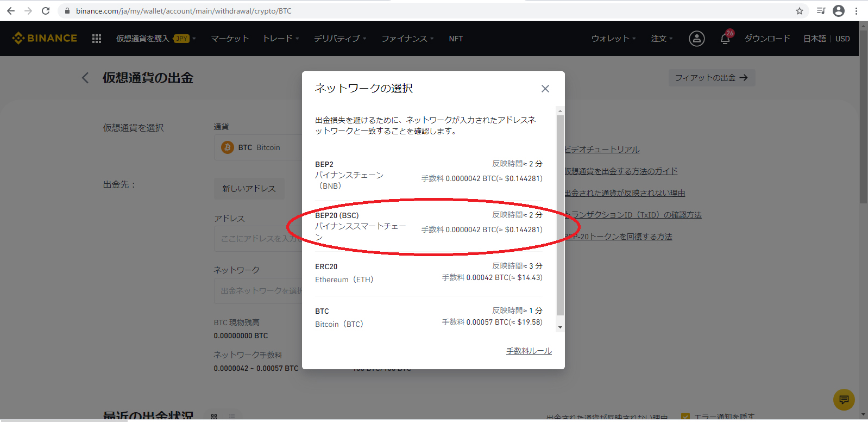Expand the ウォレット menu
Viewport: 868px width, 422px height.
pos(613,39)
